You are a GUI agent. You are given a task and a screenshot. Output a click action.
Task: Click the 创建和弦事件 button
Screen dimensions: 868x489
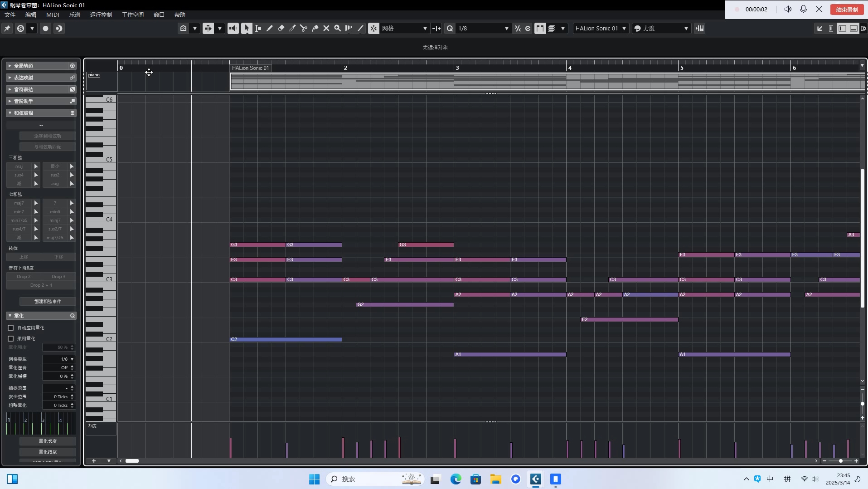pos(48,301)
